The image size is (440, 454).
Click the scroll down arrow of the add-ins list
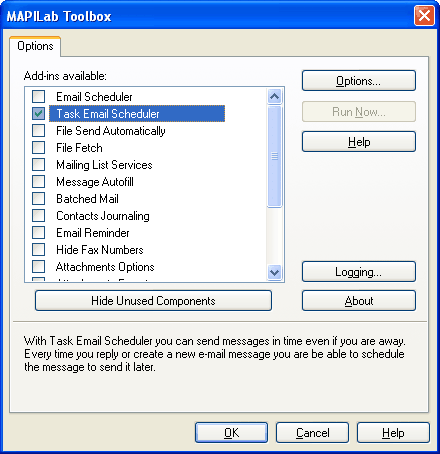click(275, 272)
